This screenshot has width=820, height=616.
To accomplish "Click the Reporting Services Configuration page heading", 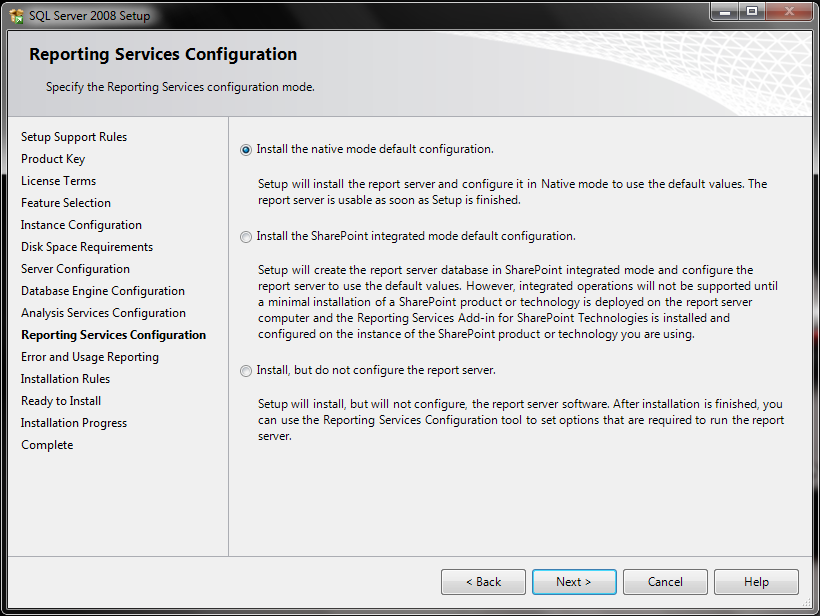I will tap(163, 54).
